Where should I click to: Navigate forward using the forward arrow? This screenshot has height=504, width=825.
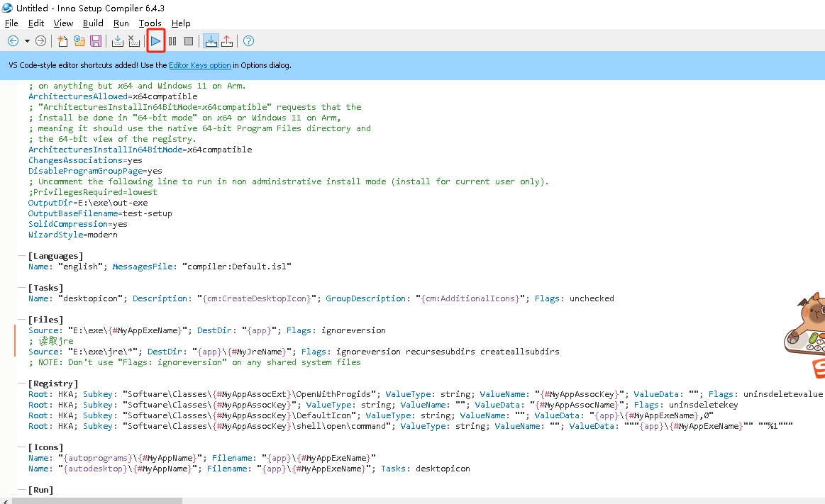coord(40,40)
